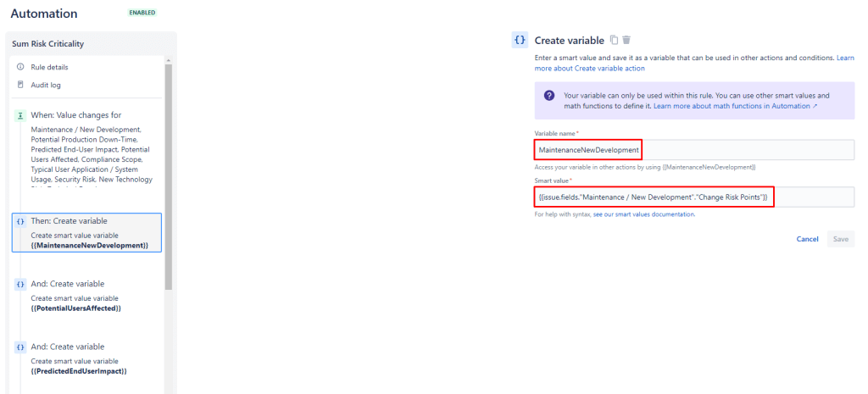This screenshot has width=868, height=394.
Task: Open the Audit log entry
Action: pyautogui.click(x=46, y=85)
